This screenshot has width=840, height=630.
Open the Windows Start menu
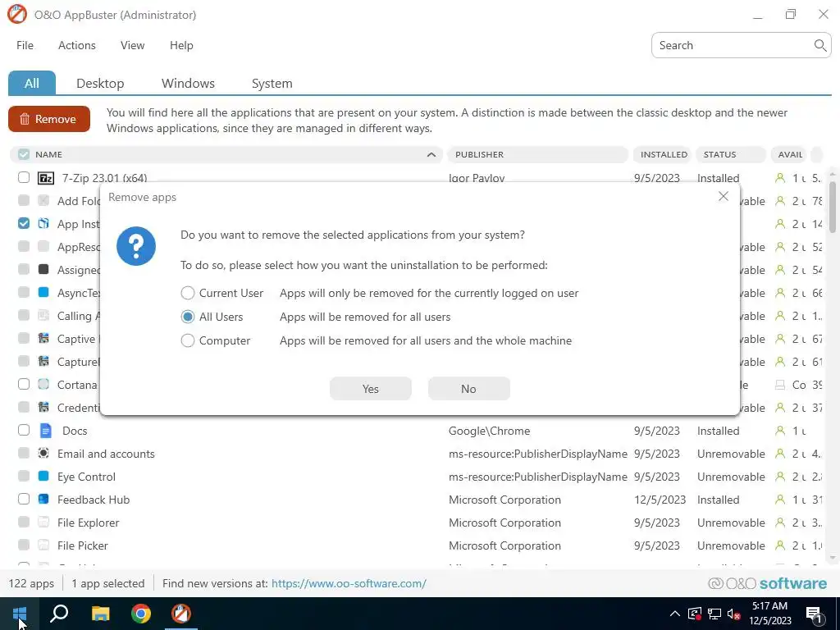pos(20,614)
